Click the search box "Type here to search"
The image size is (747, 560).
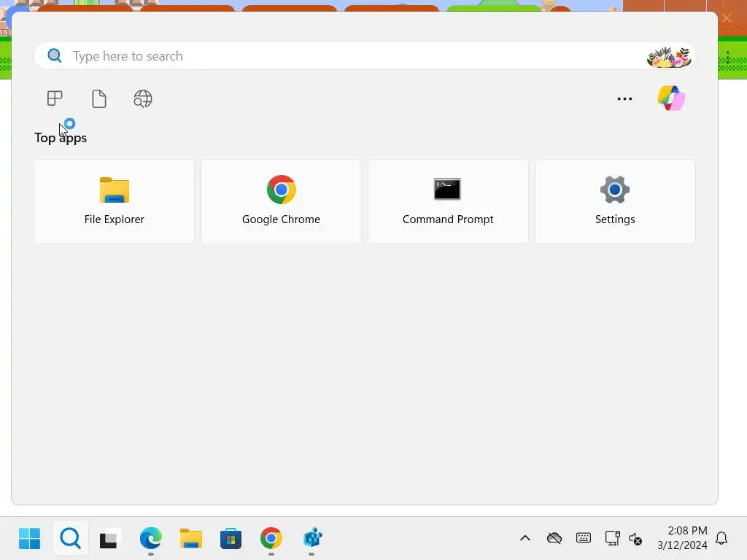364,56
